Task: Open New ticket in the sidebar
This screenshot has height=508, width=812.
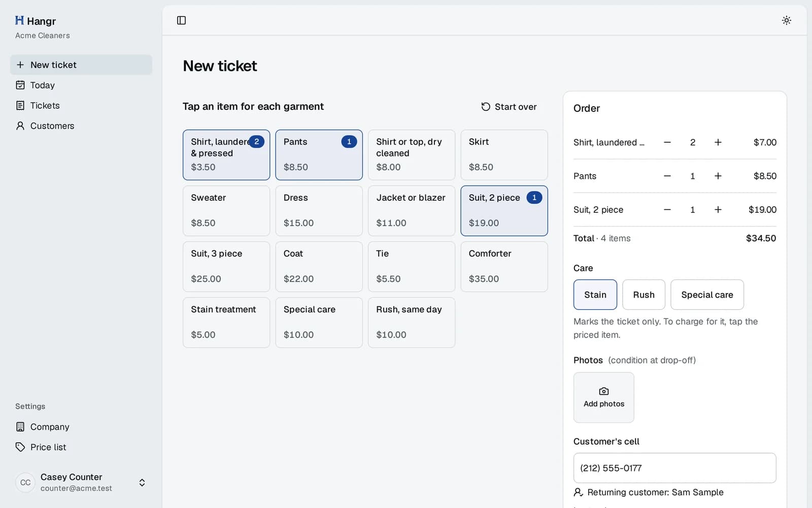Action: [81, 65]
